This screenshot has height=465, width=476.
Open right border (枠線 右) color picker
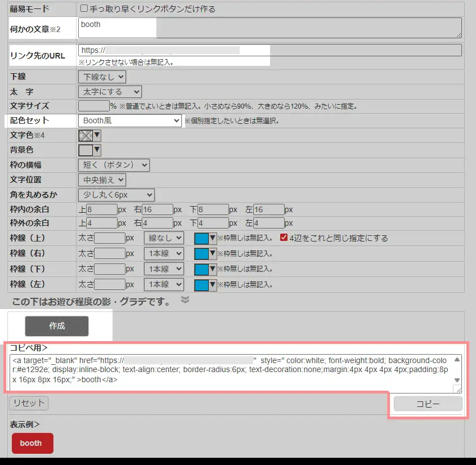pos(205,253)
